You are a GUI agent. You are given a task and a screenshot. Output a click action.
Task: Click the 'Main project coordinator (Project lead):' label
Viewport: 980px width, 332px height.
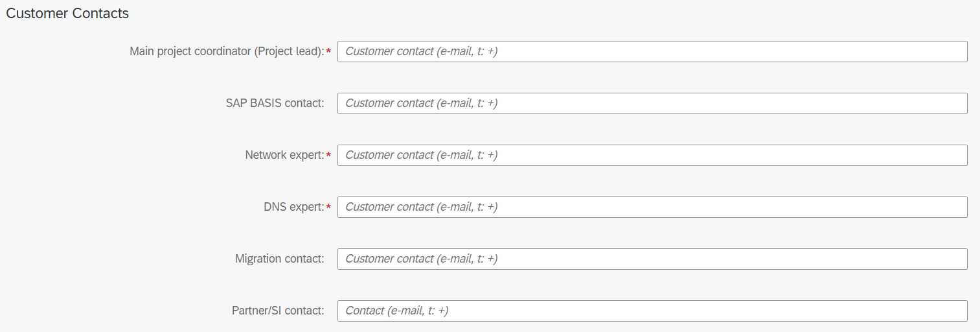click(227, 51)
